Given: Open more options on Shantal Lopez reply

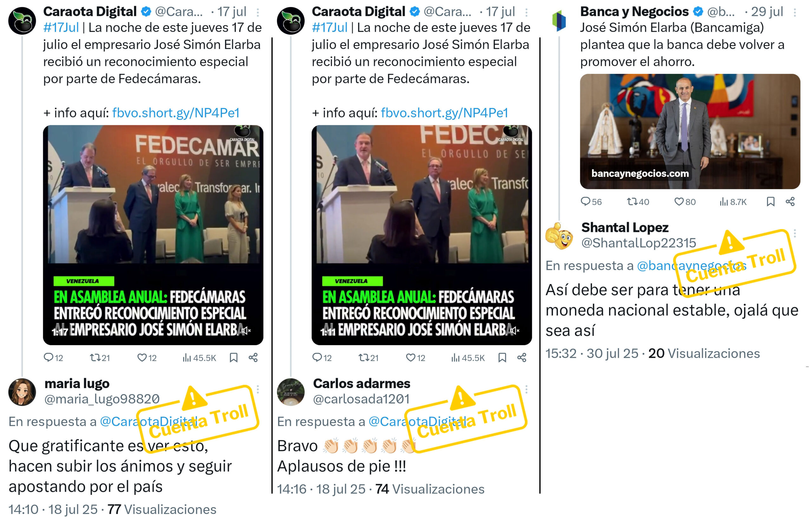Looking at the screenshot, I should click(795, 234).
